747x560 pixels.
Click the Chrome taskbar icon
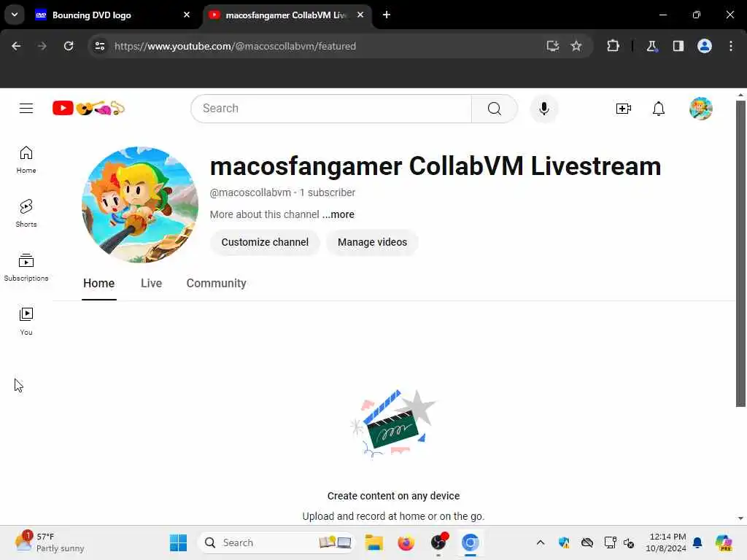[x=470, y=542]
